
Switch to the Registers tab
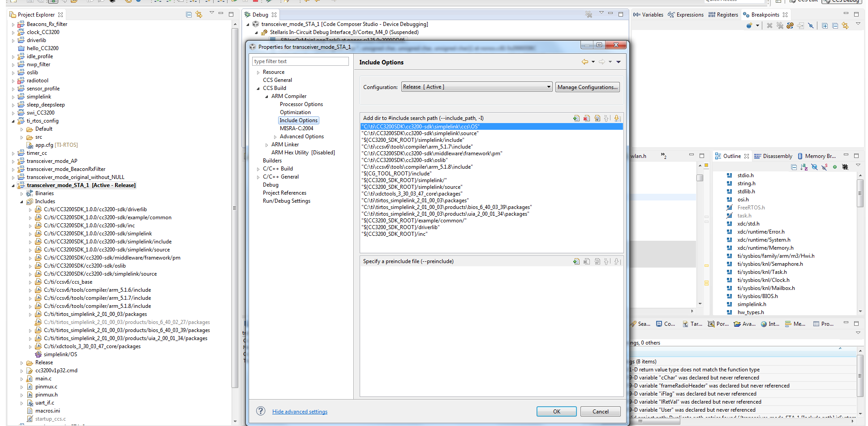723,15
